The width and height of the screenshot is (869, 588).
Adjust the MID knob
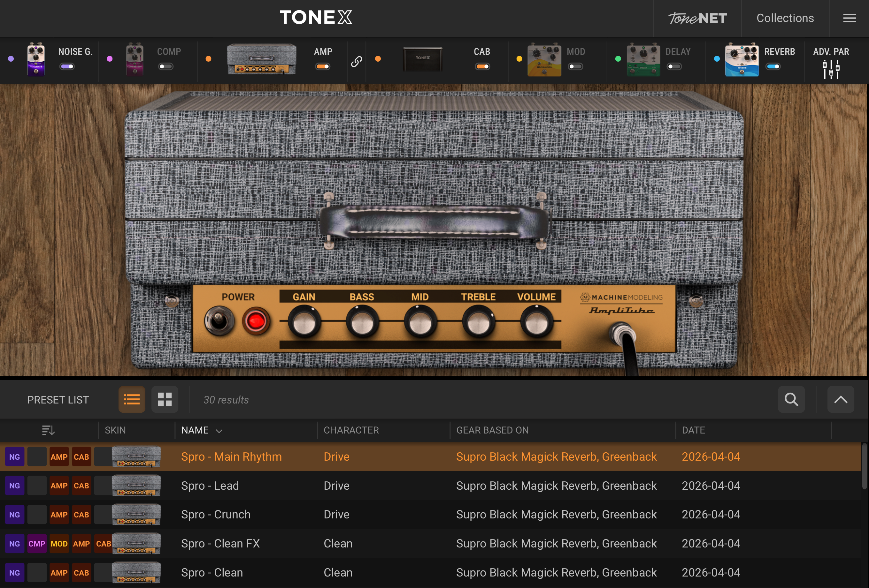(420, 321)
